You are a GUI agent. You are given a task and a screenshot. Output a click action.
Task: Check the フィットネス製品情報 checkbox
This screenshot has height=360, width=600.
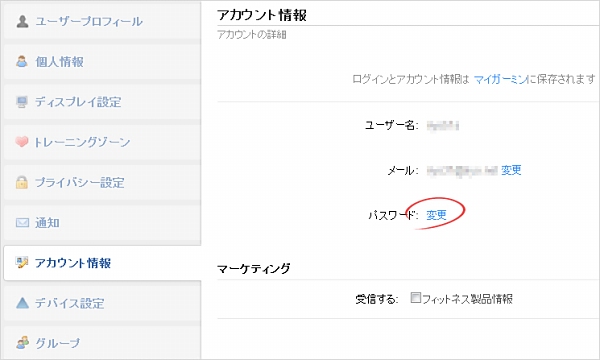tap(415, 298)
